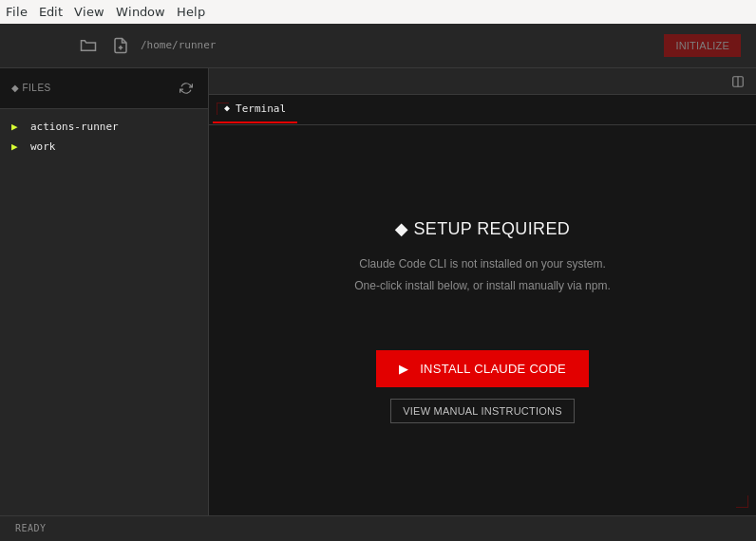The image size is (756, 541).
Task: Open the Edit menu
Action: (50, 11)
